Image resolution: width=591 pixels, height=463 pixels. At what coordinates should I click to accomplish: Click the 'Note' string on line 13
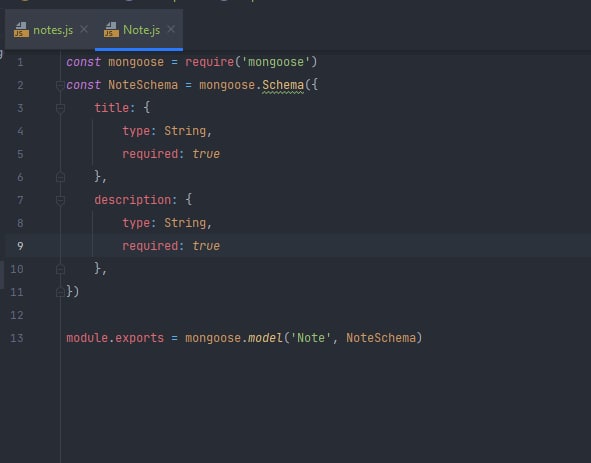pos(311,338)
